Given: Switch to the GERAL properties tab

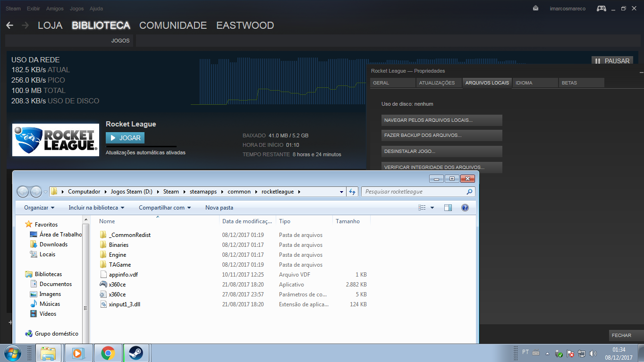Looking at the screenshot, I should click(392, 83).
